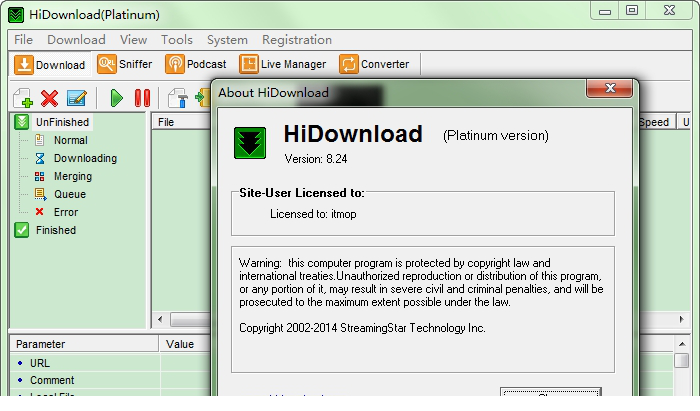Click the right arrow of horizontal scrollbar
The image size is (700, 411).
(681, 320)
